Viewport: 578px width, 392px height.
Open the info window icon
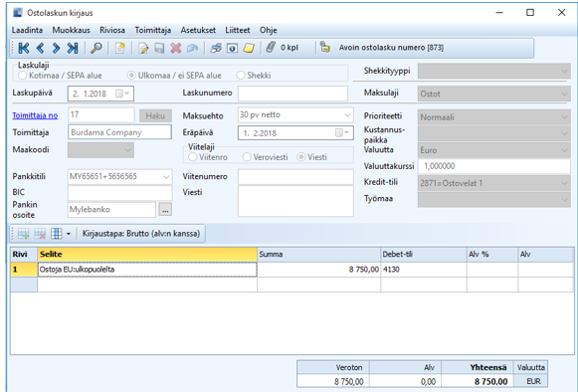click(232, 48)
